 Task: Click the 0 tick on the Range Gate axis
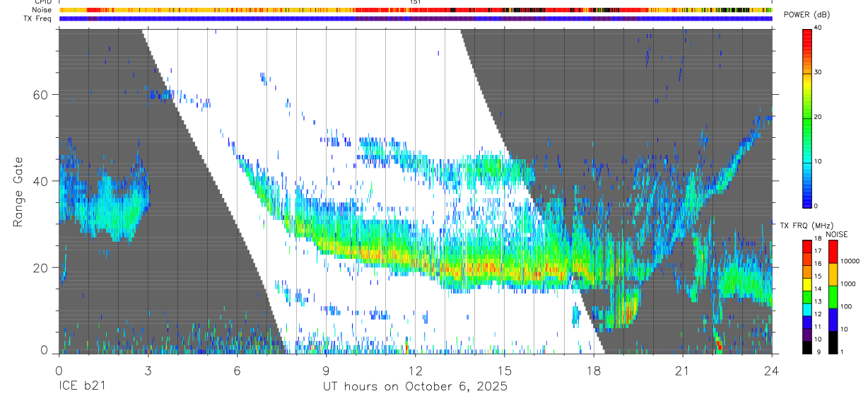coord(44,351)
